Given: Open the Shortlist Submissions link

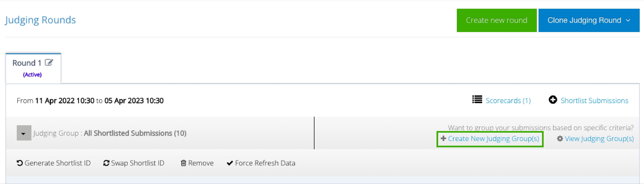Looking at the screenshot, I should 594,101.
